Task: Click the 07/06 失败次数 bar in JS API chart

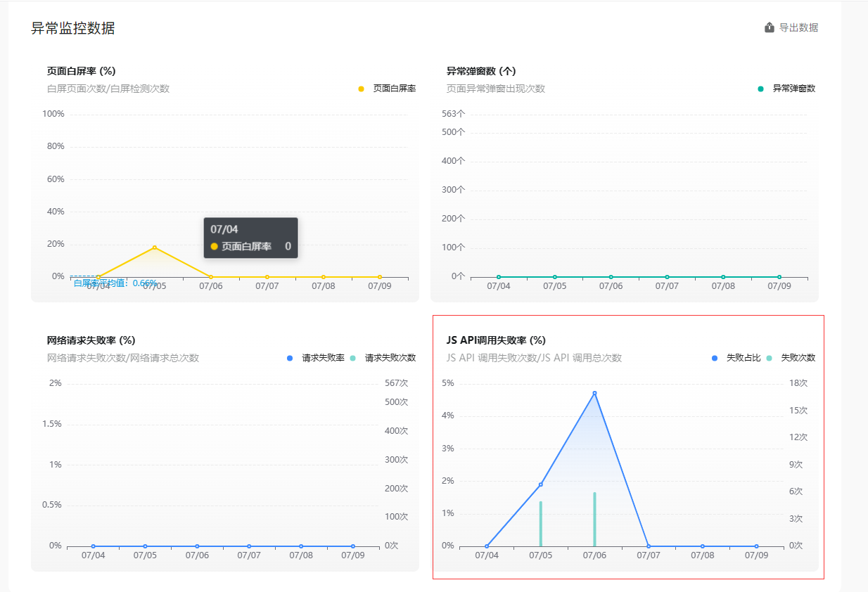Action: (x=594, y=520)
